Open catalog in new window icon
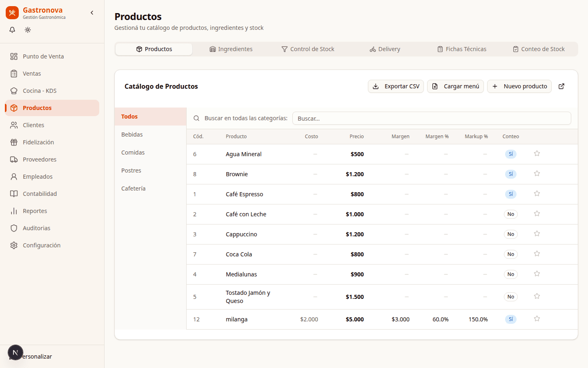The image size is (588, 368). point(561,86)
